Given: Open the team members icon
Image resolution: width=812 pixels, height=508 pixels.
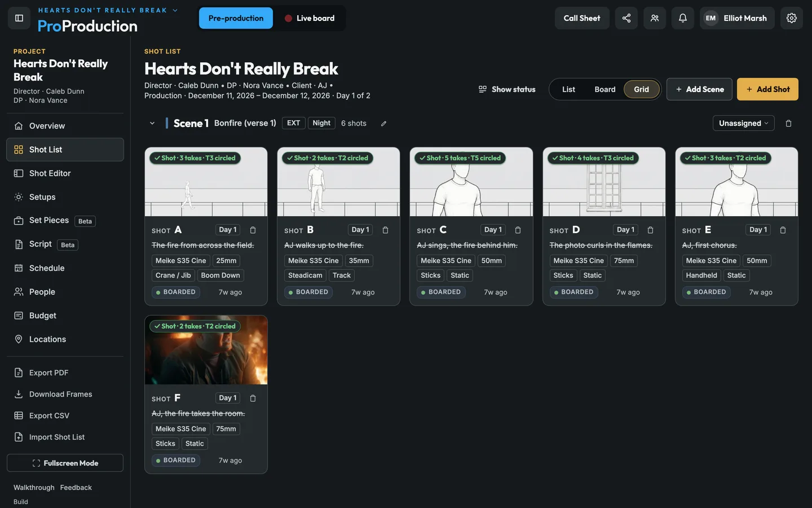Looking at the screenshot, I should pyautogui.click(x=655, y=18).
